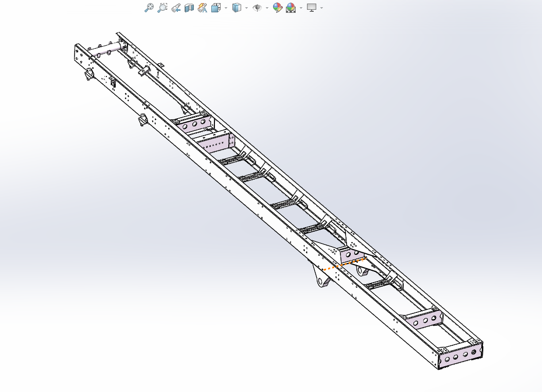
Task: Expand the Apply Scene dropdown arrow
Action: pos(301,8)
